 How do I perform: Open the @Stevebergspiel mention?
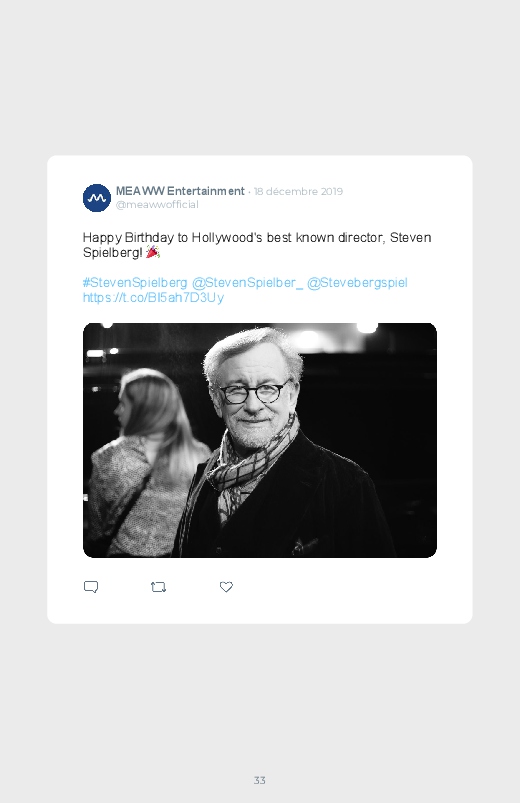point(357,283)
